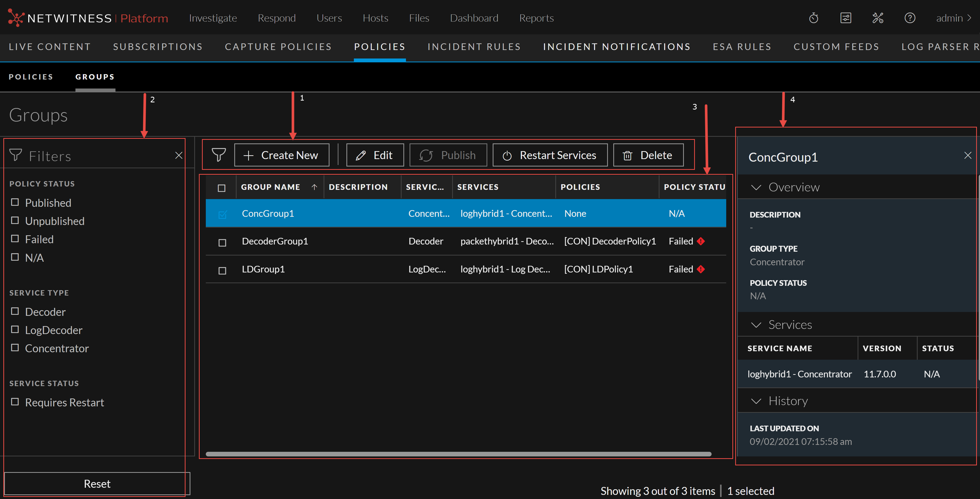Toggle the filter funnel icon in toolbar

(x=219, y=155)
